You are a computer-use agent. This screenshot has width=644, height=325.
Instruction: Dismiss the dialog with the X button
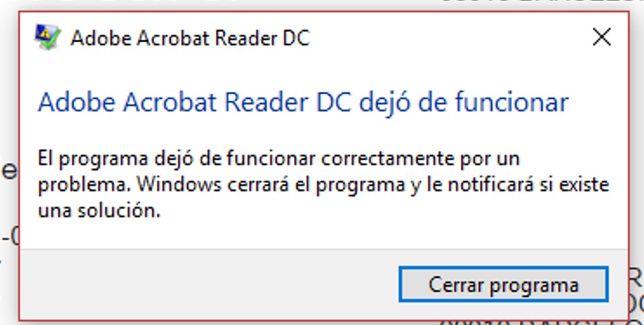(602, 37)
